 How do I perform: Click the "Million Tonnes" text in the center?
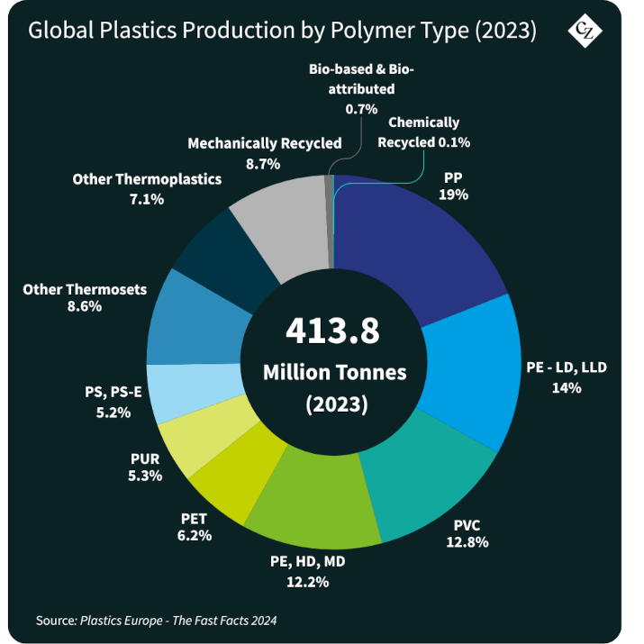(x=334, y=371)
